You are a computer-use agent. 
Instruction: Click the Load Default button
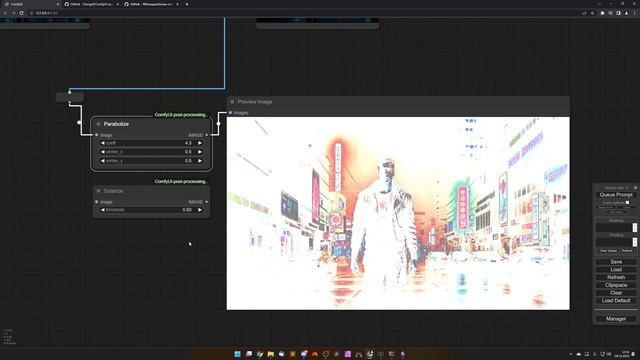(x=616, y=300)
